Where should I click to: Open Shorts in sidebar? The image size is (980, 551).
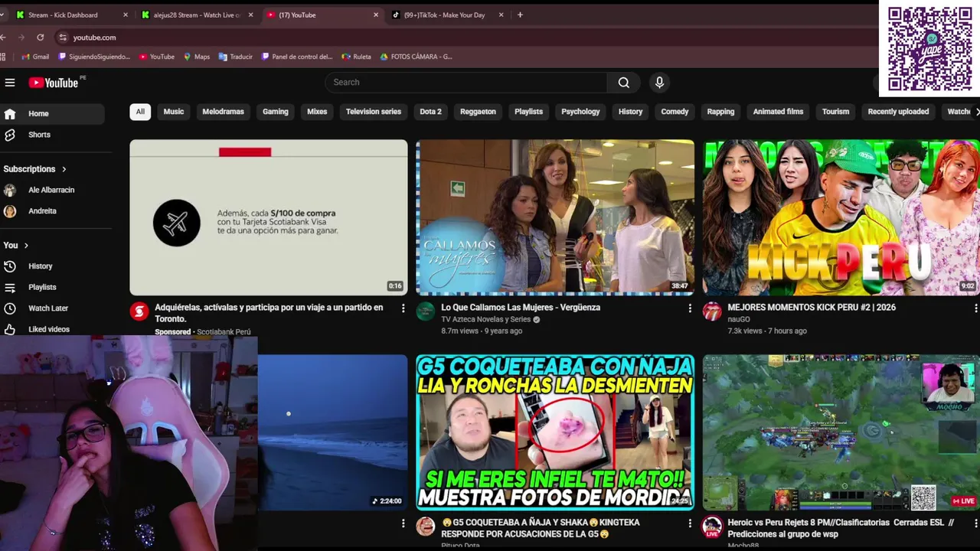[x=52, y=135]
